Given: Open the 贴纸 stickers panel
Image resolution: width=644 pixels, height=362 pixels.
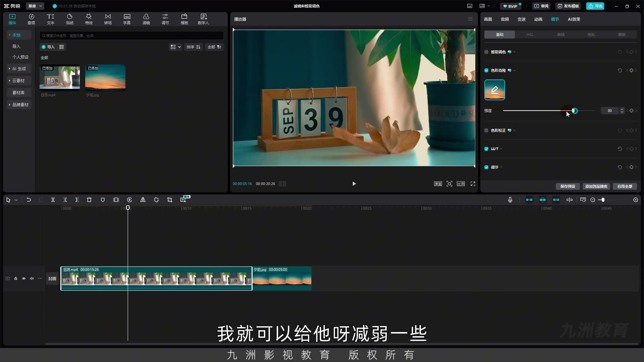Looking at the screenshot, I should click(70, 19).
